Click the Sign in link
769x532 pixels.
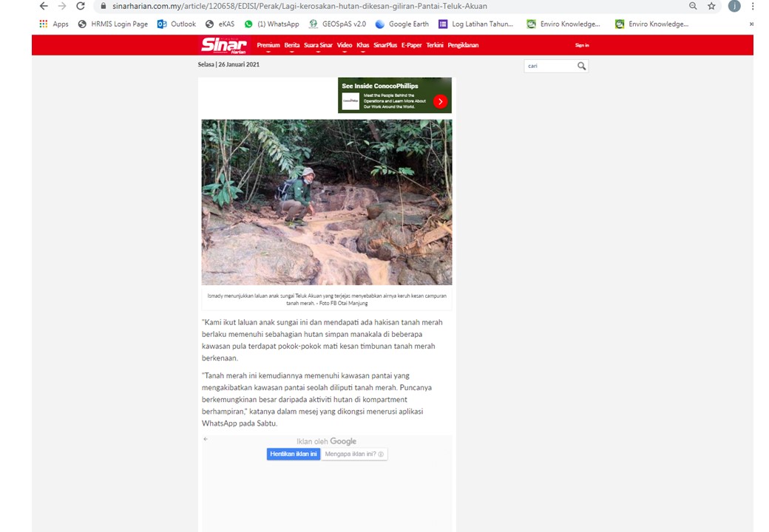click(x=582, y=45)
